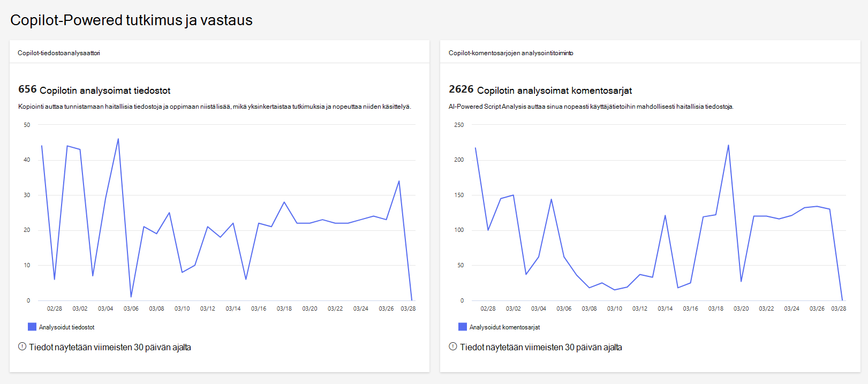
Task: Click 03/28 date label on files chart
Action: click(x=408, y=308)
